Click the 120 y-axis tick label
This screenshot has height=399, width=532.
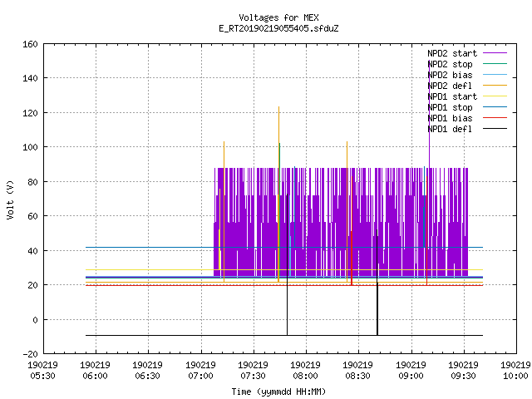pos(30,113)
